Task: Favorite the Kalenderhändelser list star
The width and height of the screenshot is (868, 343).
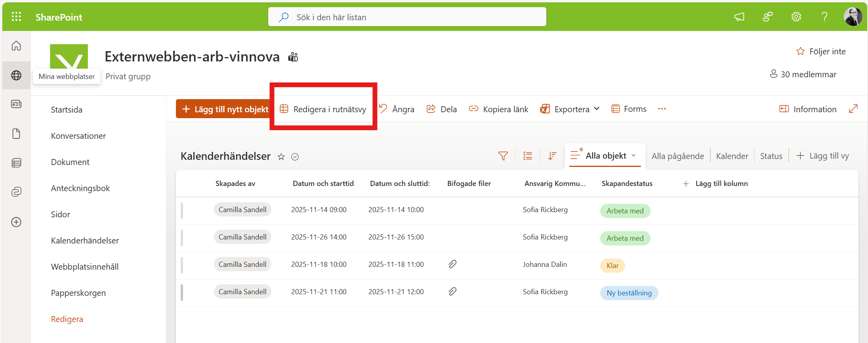Action: click(x=281, y=157)
